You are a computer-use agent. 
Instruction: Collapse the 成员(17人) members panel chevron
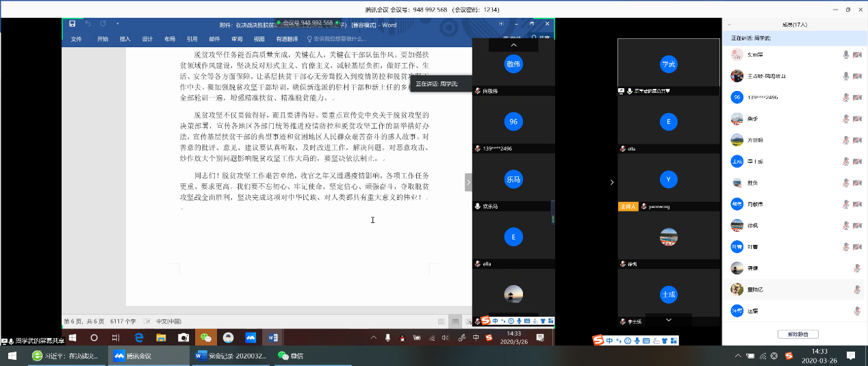(x=729, y=25)
